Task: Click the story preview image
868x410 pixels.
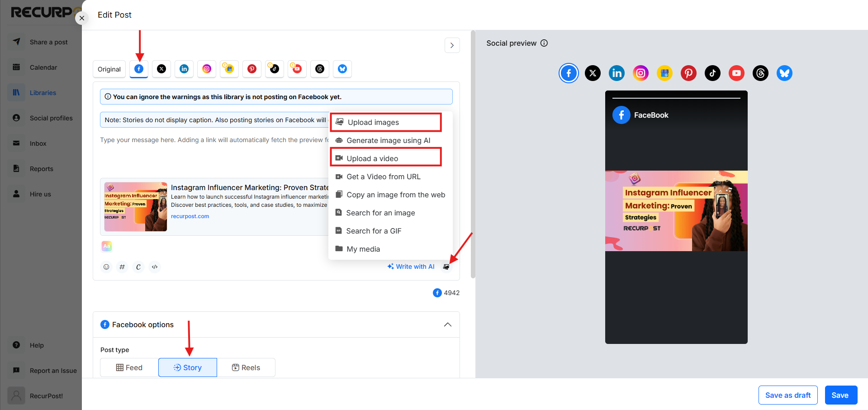Action: 676,211
